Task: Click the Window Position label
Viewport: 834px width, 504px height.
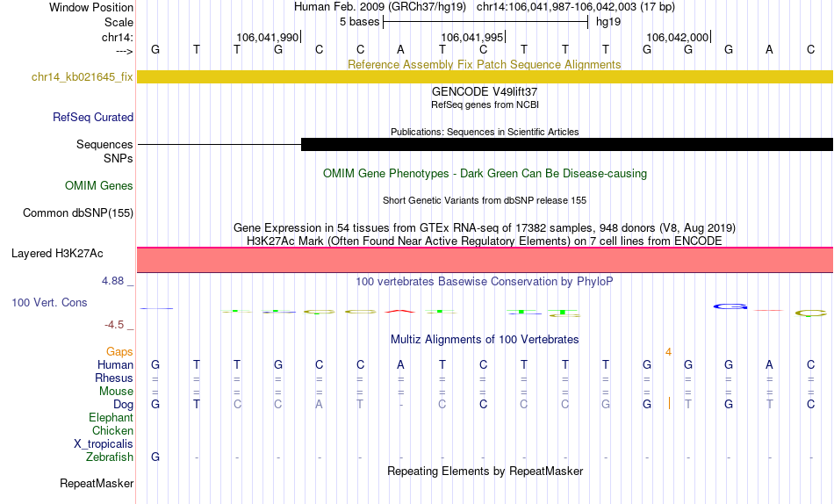Action: tap(91, 7)
